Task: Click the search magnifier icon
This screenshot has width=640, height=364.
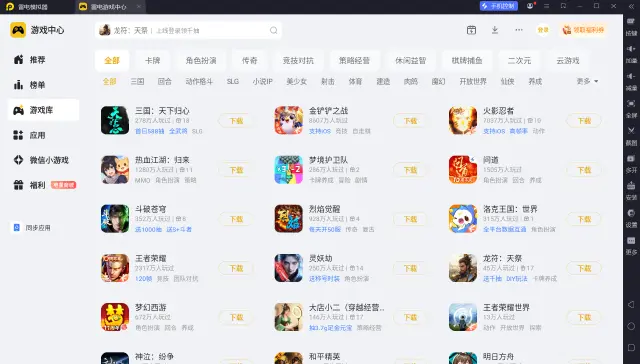Action: (x=273, y=30)
